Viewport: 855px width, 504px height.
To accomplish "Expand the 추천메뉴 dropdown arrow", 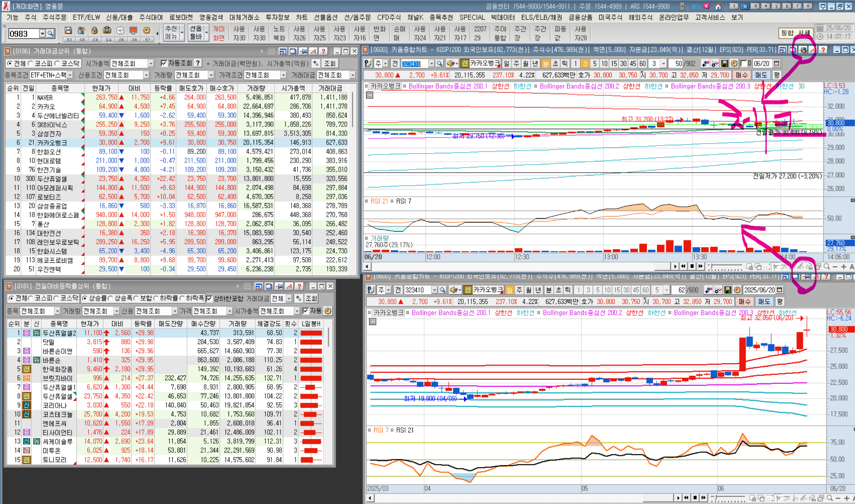I will pyautogui.click(x=182, y=33).
